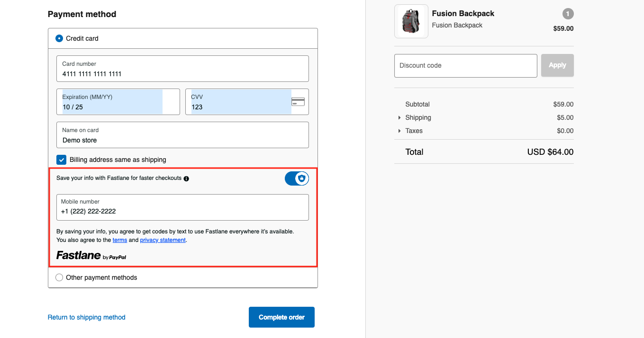Image resolution: width=644 pixels, height=338 pixels.
Task: Click the credit card icon in CVV field
Action: click(298, 101)
